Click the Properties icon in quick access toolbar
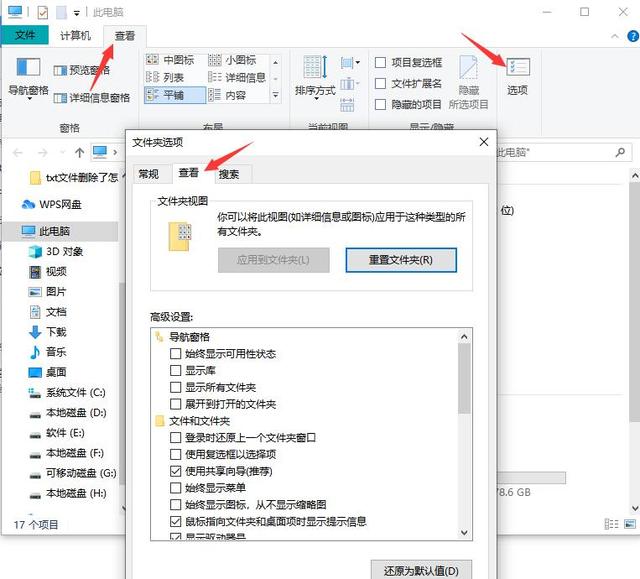 coord(42,12)
